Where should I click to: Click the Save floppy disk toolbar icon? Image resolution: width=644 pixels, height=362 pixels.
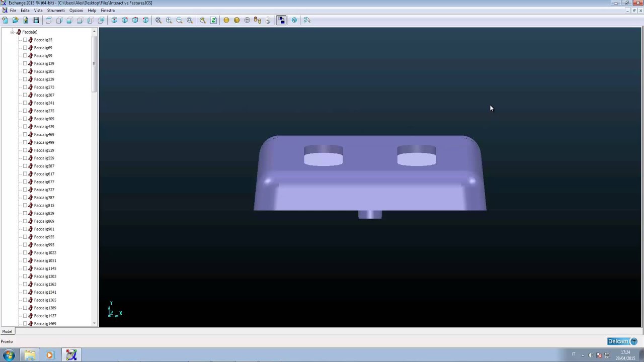pos(36,20)
